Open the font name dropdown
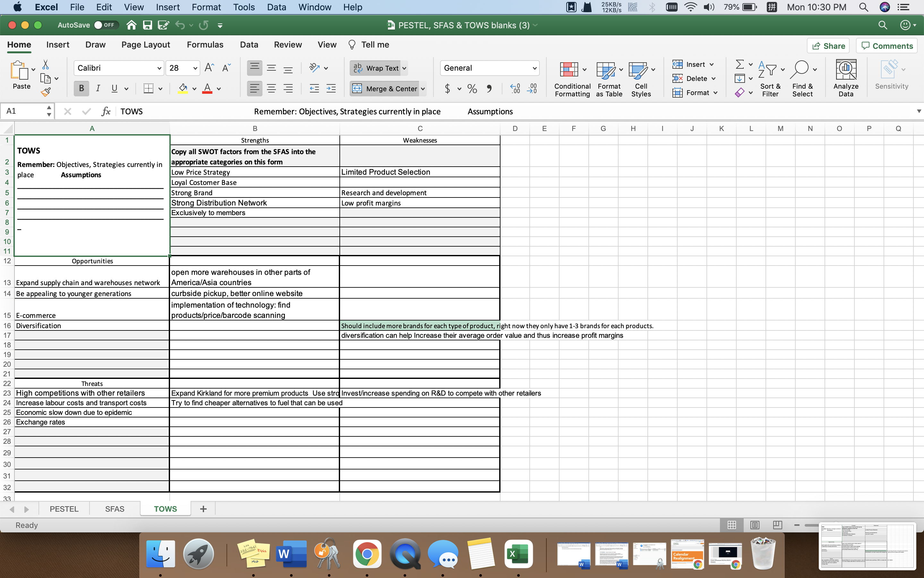 pos(159,68)
